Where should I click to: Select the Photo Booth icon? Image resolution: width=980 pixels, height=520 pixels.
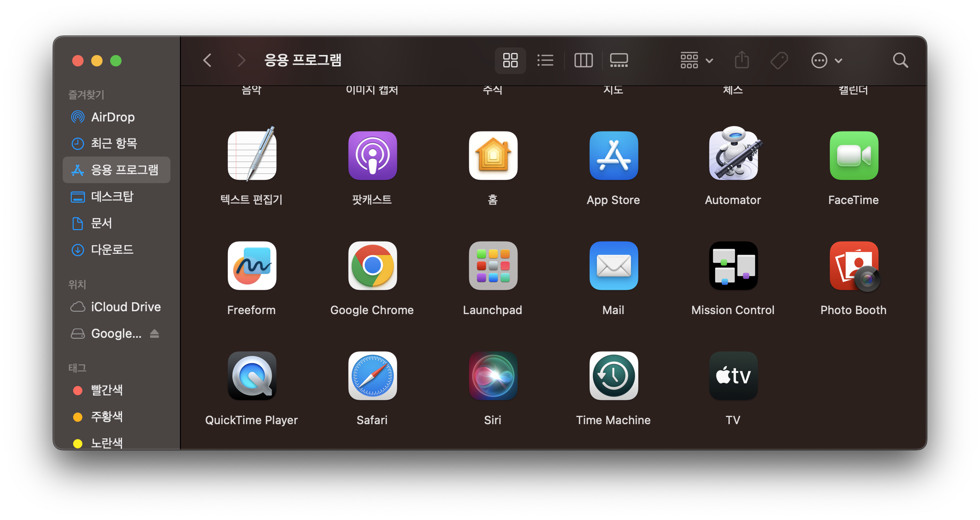tap(854, 266)
